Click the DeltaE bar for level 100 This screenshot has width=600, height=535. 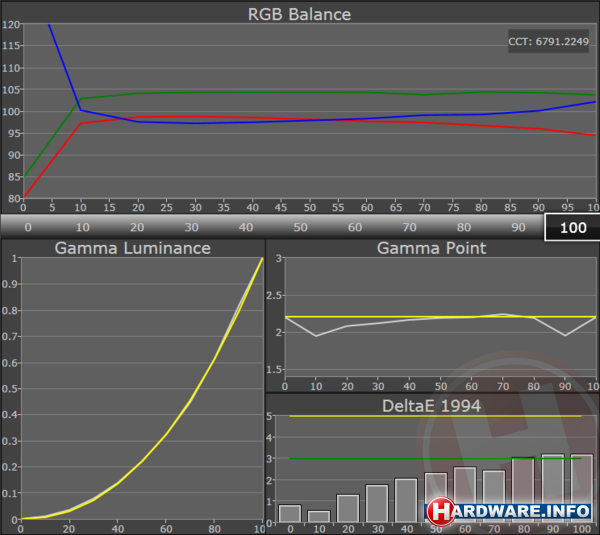(x=582, y=488)
